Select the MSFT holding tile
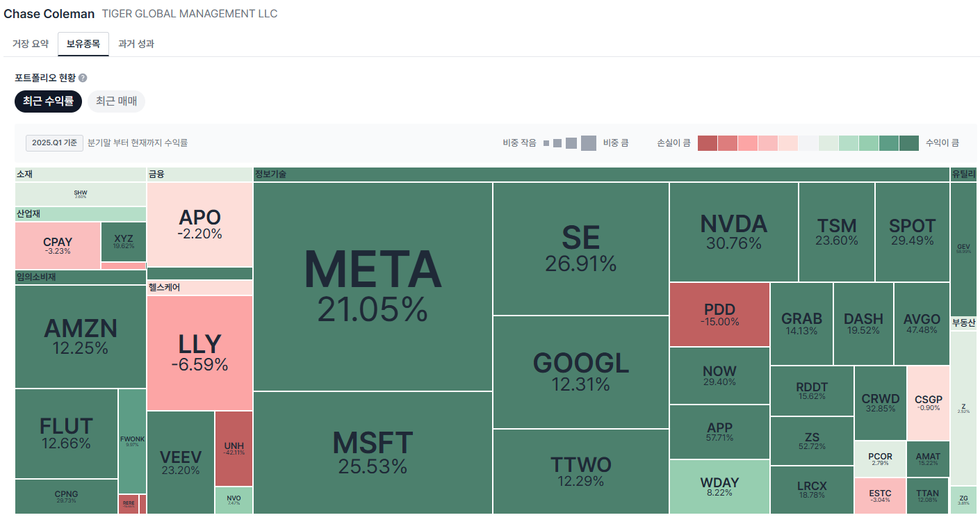This screenshot has width=980, height=522. [373, 452]
